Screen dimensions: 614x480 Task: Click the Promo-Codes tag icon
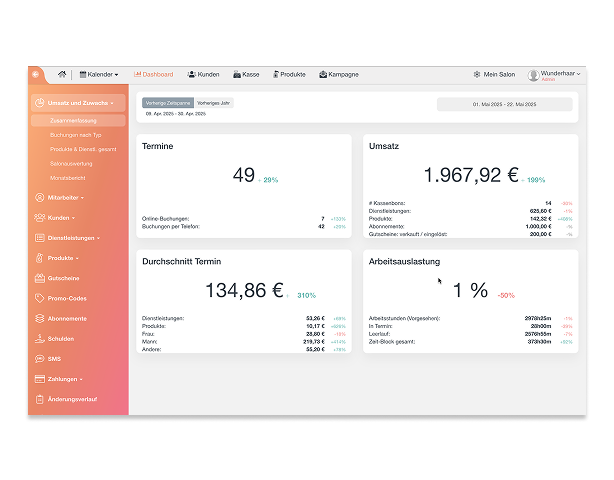tap(40, 298)
